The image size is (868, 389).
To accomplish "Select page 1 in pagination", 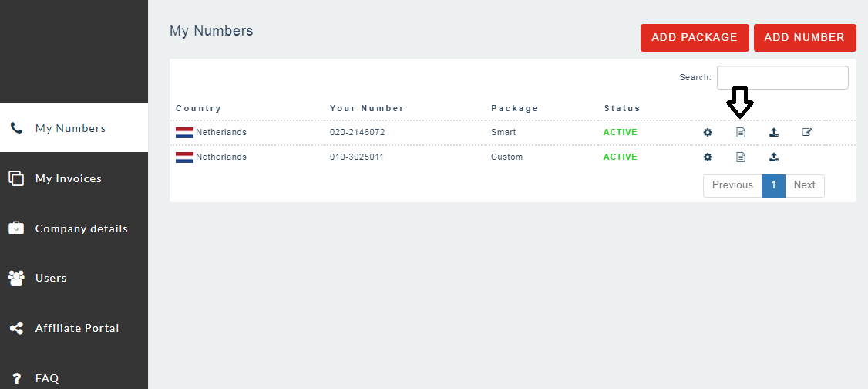I will (x=773, y=185).
